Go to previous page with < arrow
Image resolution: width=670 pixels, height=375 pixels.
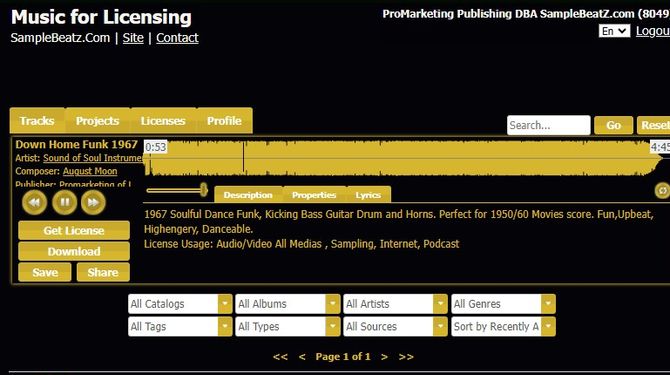pos(302,357)
